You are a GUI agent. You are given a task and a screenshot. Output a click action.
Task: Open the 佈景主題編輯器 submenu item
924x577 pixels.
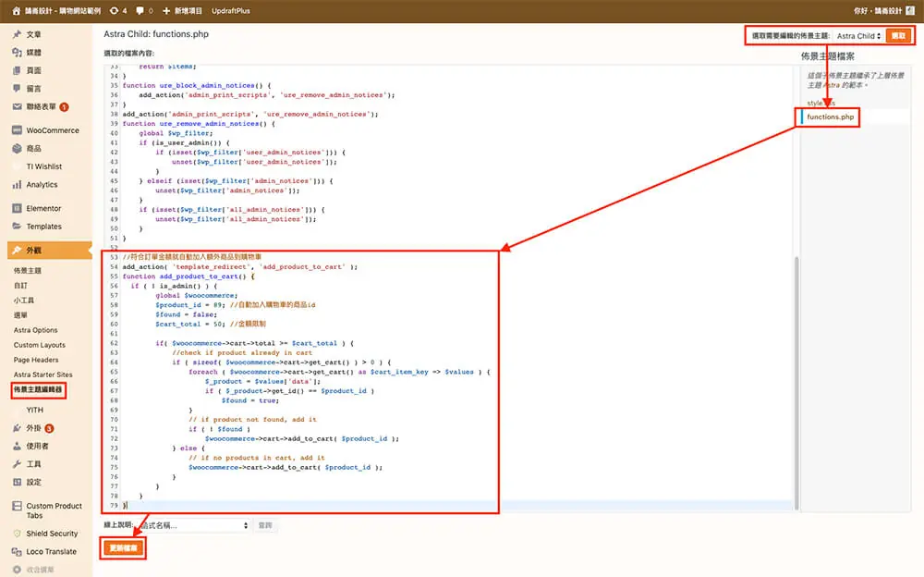[38, 389]
